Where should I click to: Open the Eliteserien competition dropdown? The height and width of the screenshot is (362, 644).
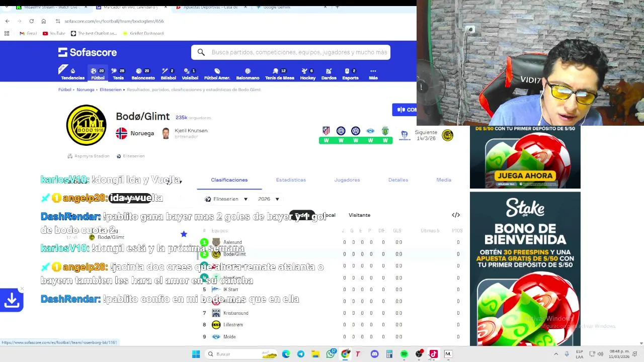point(226,199)
